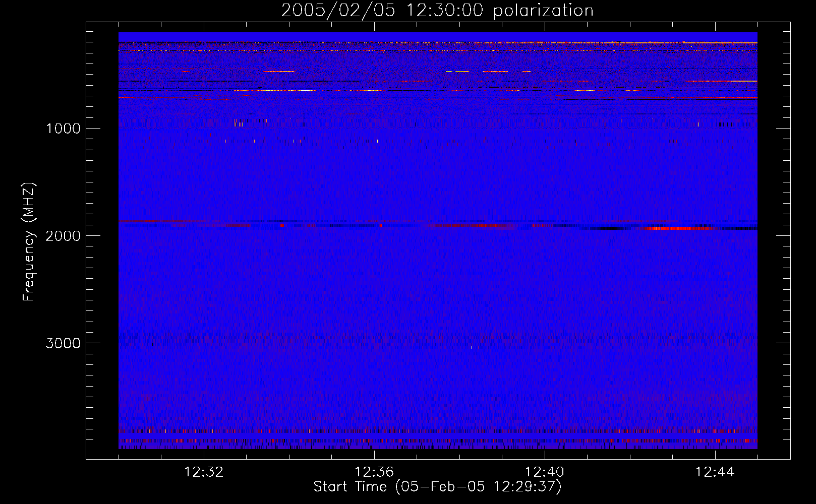Click the bright red burst near 2000 MHz
Screen dimensions: 816x504
pos(678,228)
